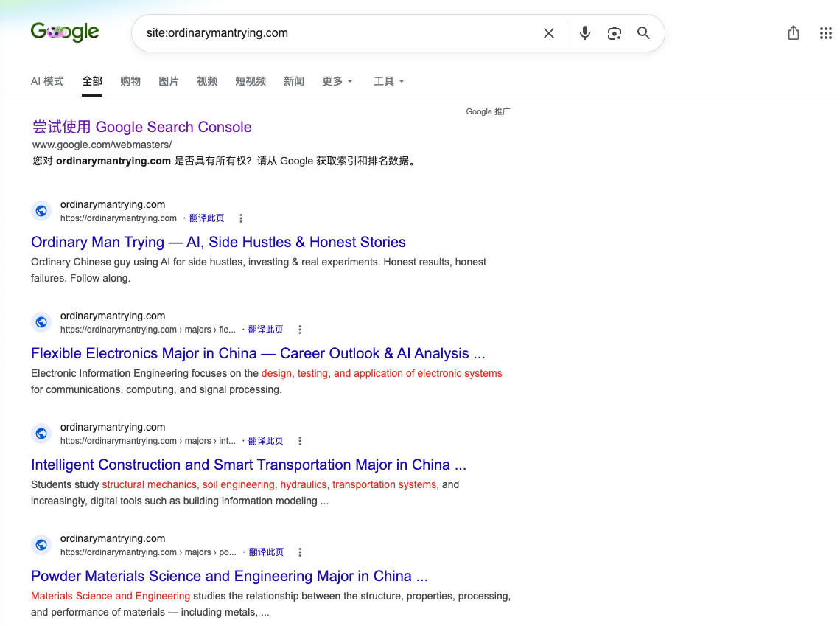
Task: Switch to the 新闻 tab
Action: [293, 81]
